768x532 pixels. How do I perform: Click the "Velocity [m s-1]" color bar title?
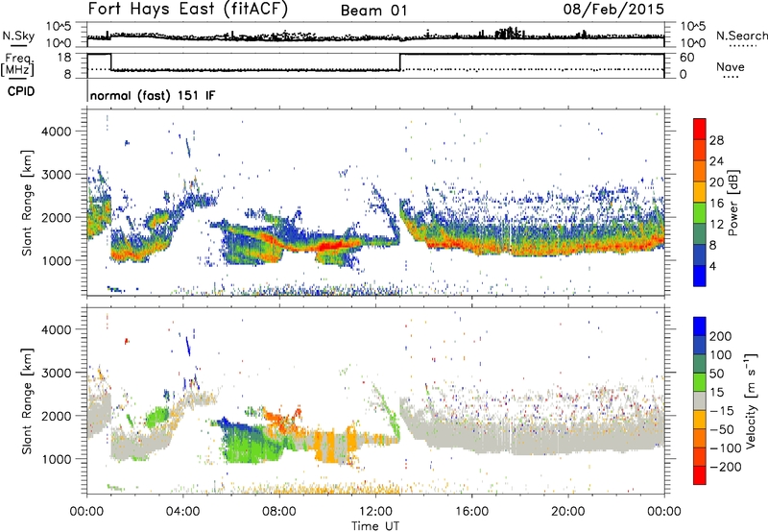[x=750, y=400]
